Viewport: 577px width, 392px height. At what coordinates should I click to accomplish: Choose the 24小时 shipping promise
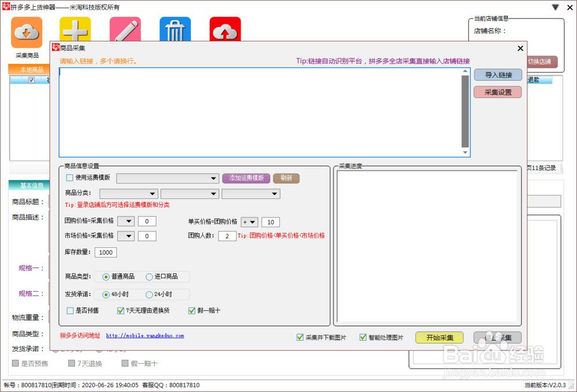click(x=149, y=295)
